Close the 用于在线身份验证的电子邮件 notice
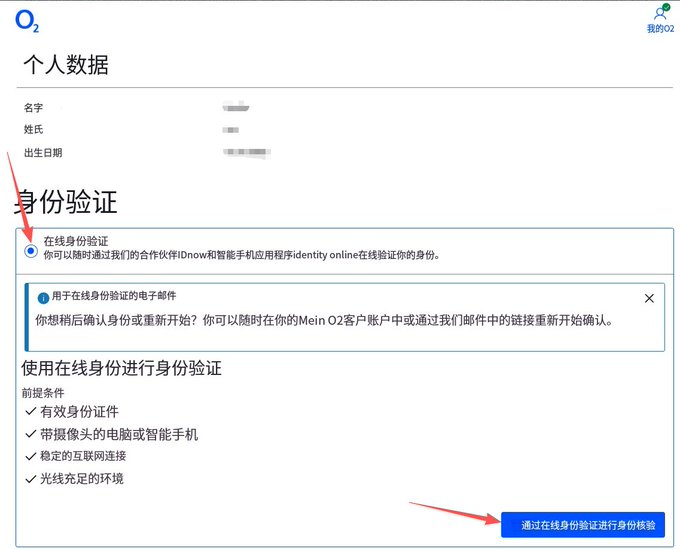This screenshot has height=549, width=680. (649, 298)
